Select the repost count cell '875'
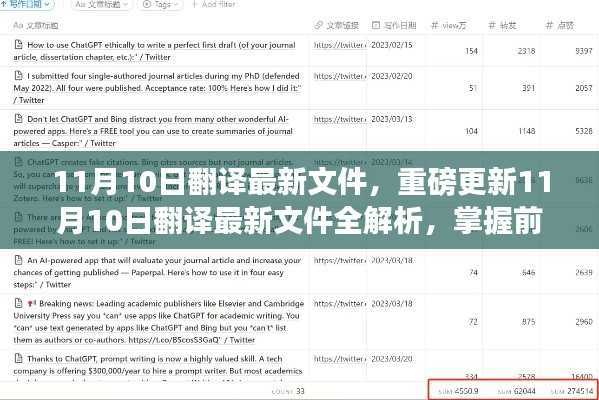The height and width of the screenshot is (400, 599). (529, 322)
